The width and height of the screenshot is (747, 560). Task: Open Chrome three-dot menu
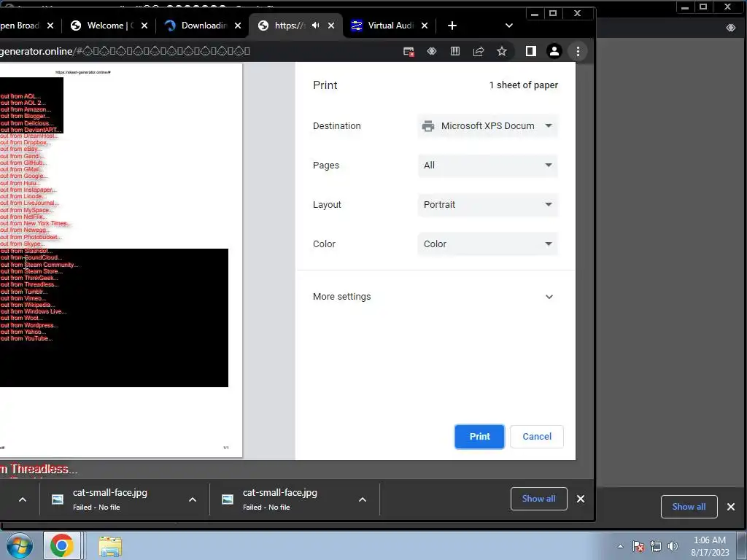(578, 52)
